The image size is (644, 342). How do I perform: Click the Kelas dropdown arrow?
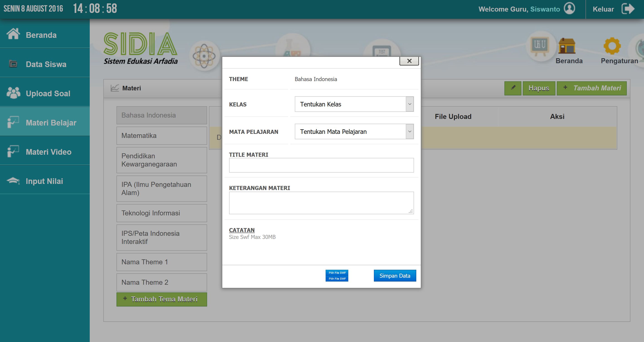(x=409, y=104)
